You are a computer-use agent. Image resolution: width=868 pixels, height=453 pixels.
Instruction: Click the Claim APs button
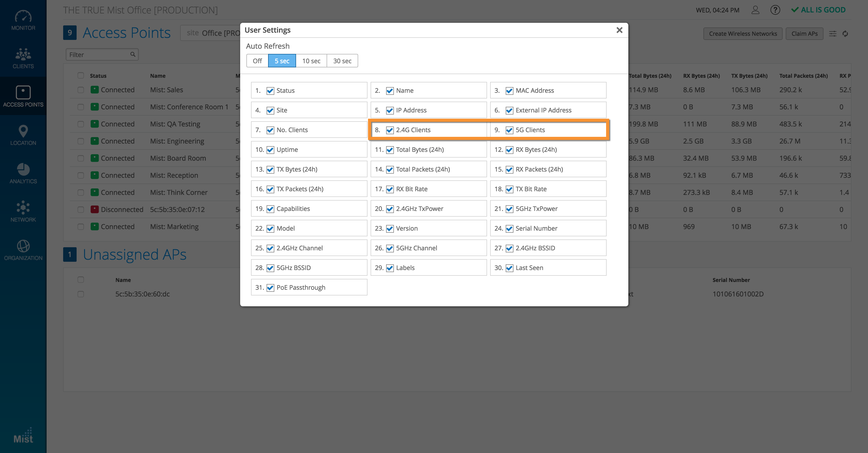coord(804,34)
